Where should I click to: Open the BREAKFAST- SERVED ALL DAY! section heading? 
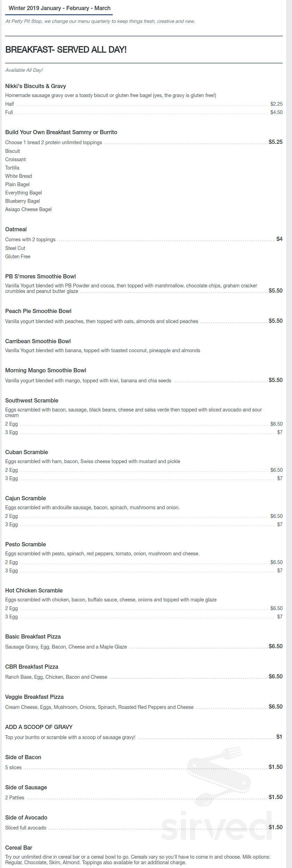66,50
